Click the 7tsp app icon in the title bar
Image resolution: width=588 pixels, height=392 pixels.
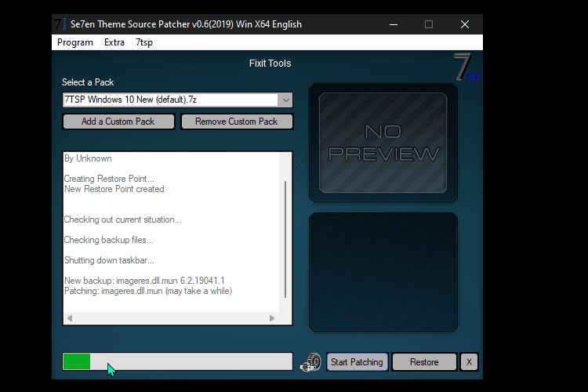click(60, 24)
